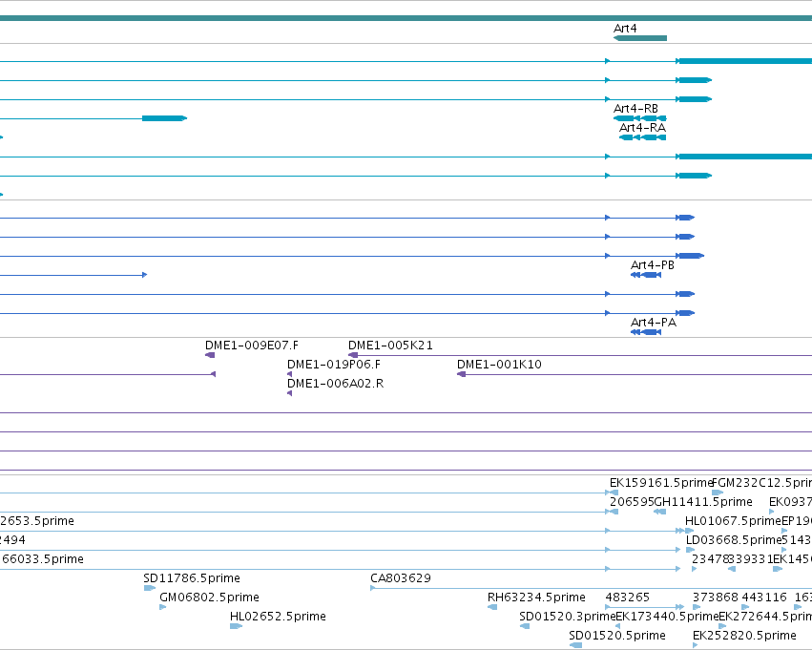Select the HL02652.5prime EST glyph

(236, 627)
